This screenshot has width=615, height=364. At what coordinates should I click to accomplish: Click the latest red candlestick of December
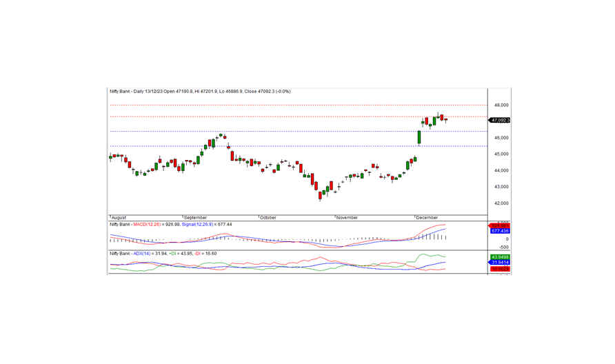tap(446, 120)
